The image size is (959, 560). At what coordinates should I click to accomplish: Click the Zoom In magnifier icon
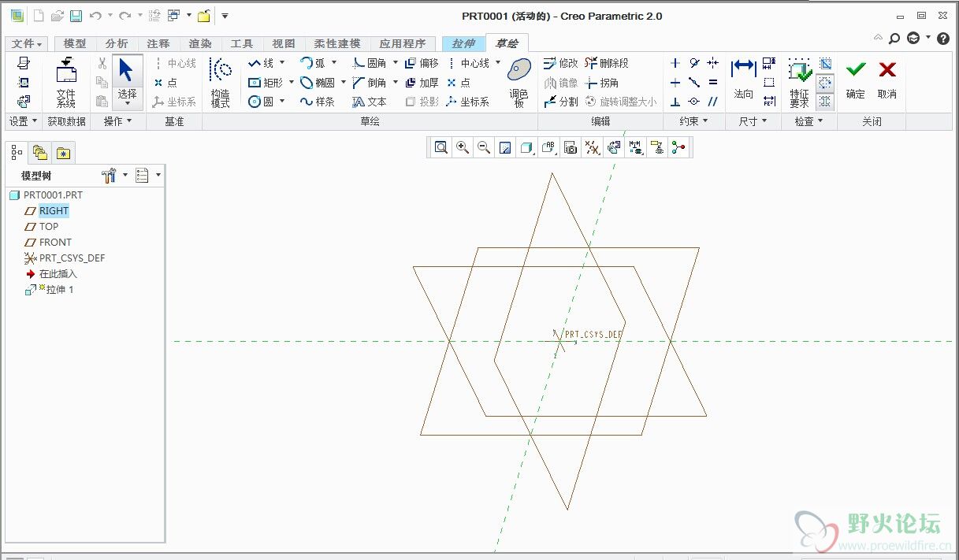coord(463,147)
